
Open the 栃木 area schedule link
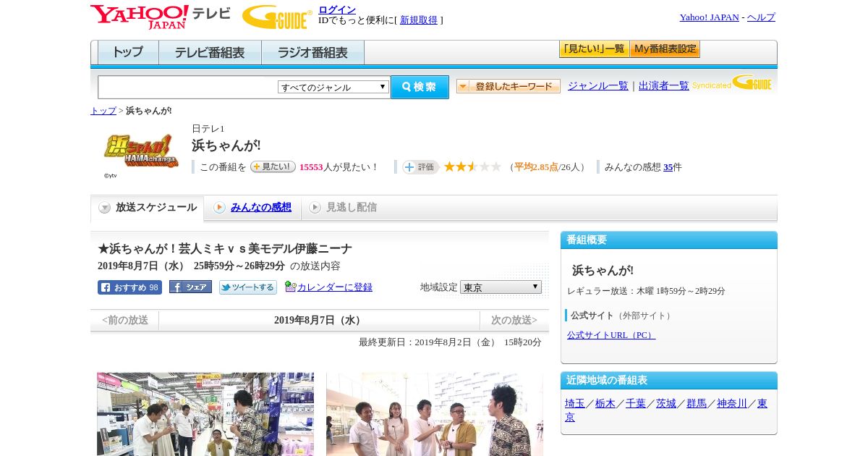(605, 404)
